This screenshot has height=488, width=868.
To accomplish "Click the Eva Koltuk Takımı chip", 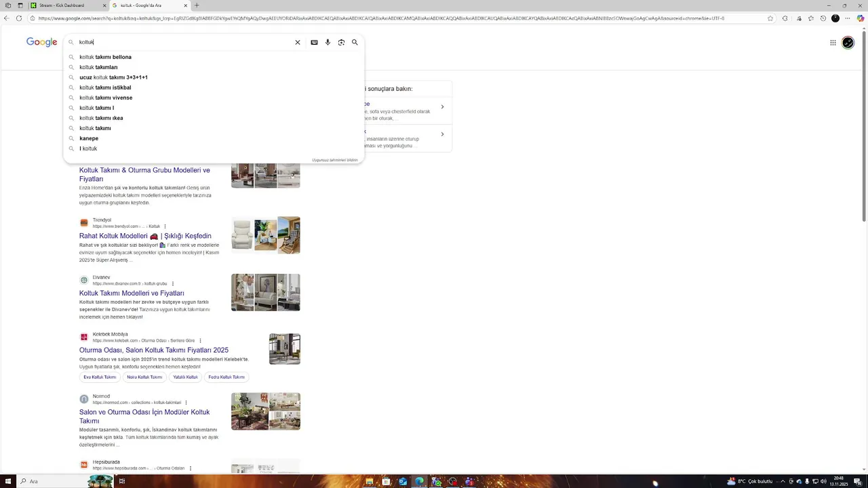I will point(100,377).
